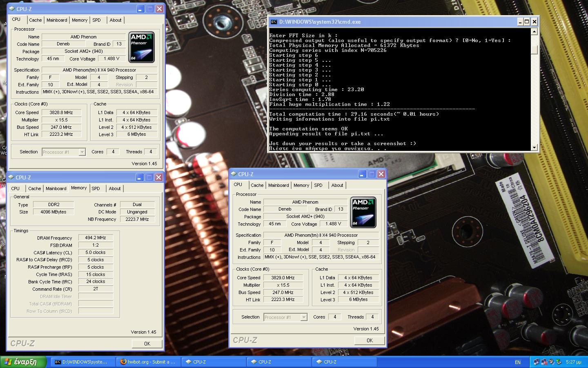Click the NB Frequency 2223.7 MHz value
The image size is (588, 368).
click(137, 219)
